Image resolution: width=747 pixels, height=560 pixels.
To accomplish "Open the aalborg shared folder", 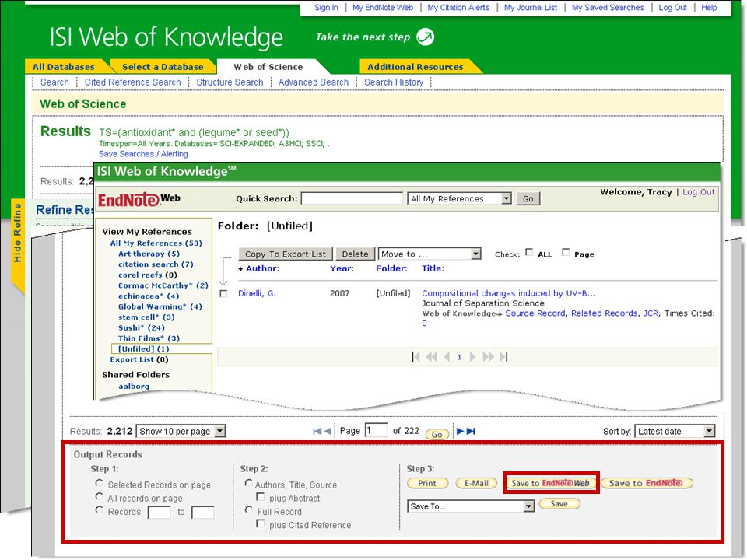I will coord(133,387).
